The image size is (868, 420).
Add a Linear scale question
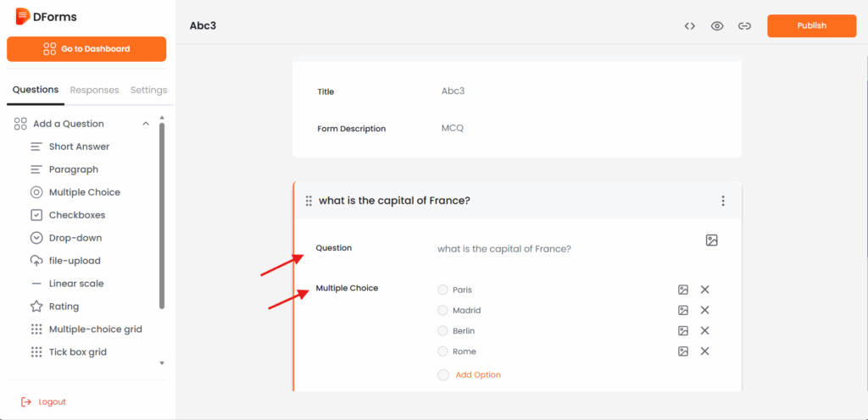click(x=76, y=284)
